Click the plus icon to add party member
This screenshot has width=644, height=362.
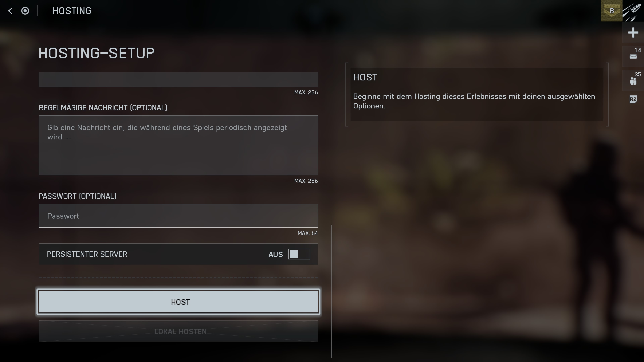click(x=633, y=33)
